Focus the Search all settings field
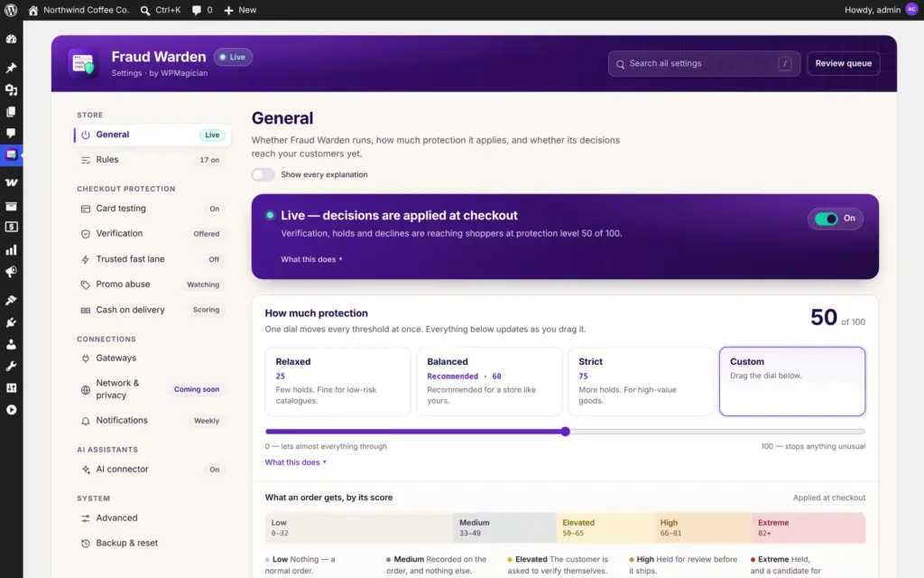 click(x=704, y=64)
